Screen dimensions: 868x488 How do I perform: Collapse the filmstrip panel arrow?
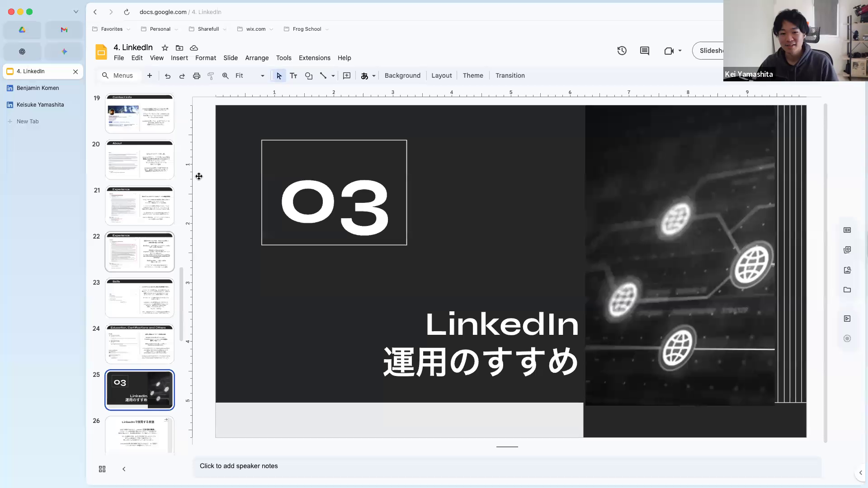pyautogui.click(x=124, y=469)
